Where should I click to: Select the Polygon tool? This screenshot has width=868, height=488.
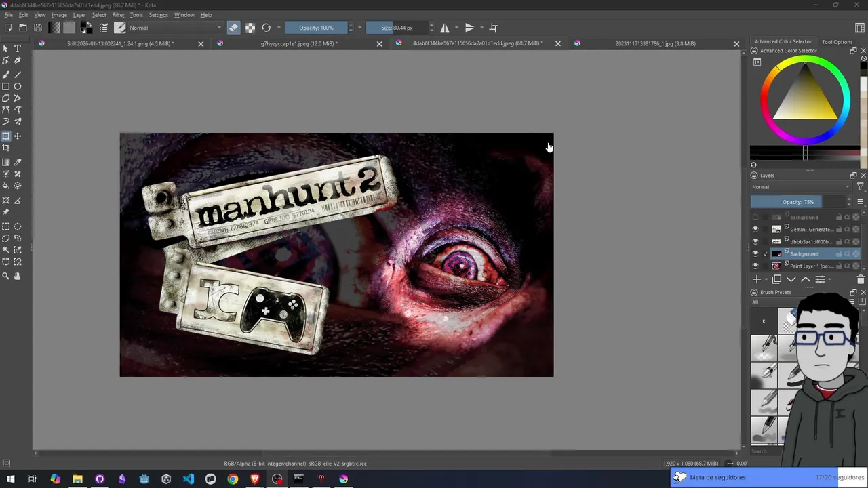click(x=6, y=98)
